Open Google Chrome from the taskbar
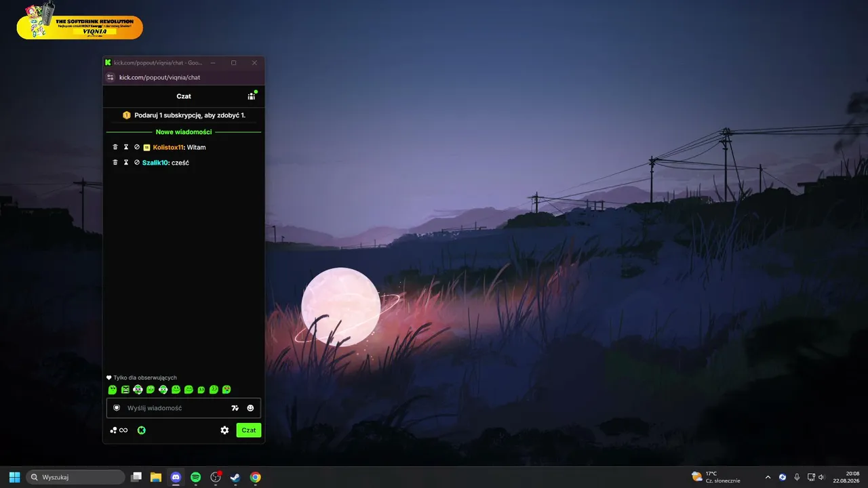Screen dimensions: 868x488 coord(255,477)
